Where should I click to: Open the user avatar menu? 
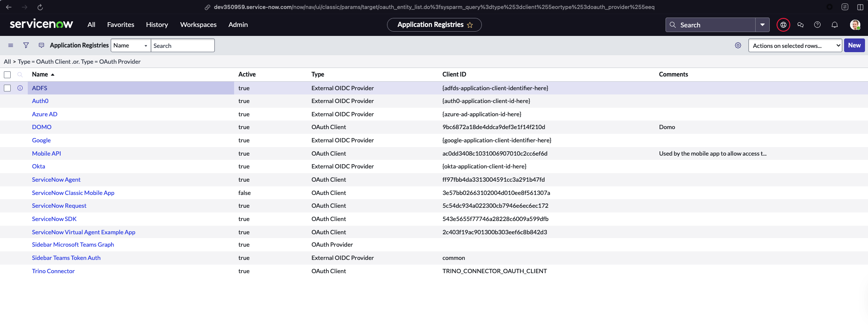click(x=855, y=25)
